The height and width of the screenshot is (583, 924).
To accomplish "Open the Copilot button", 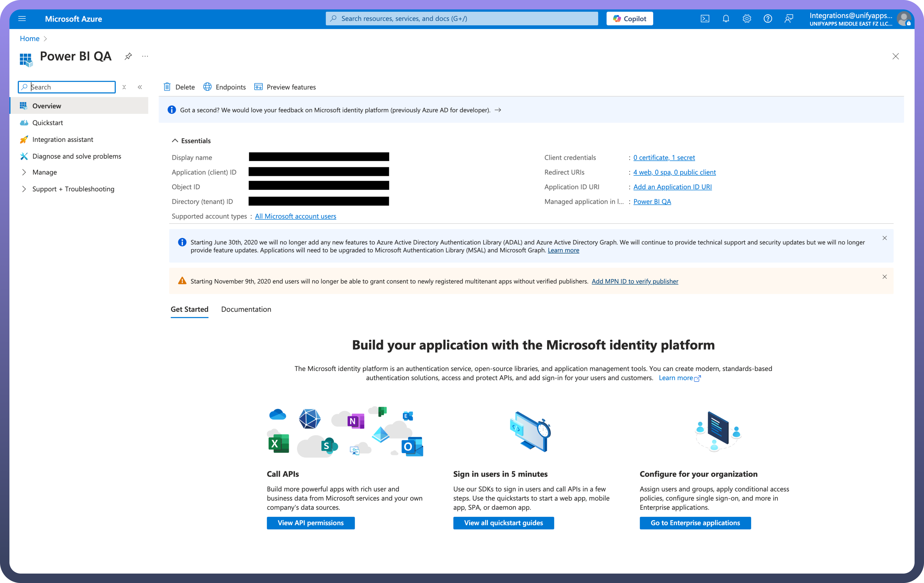I will pyautogui.click(x=629, y=19).
